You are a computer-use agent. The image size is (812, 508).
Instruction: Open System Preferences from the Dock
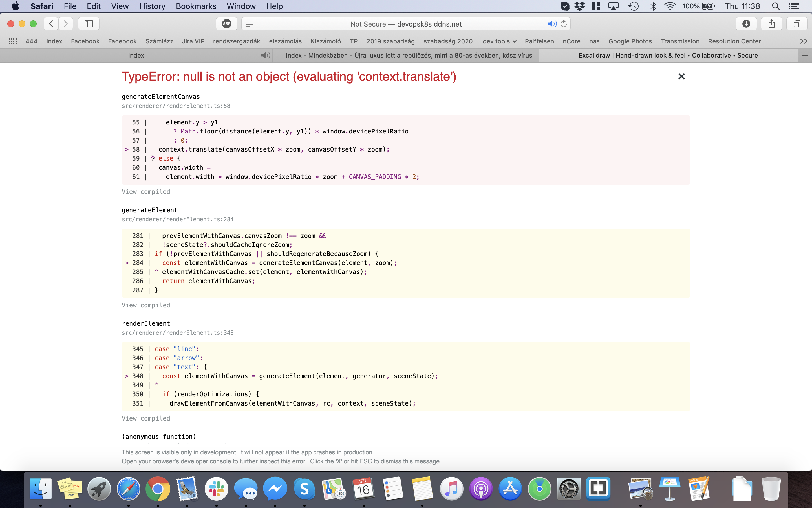point(569,489)
